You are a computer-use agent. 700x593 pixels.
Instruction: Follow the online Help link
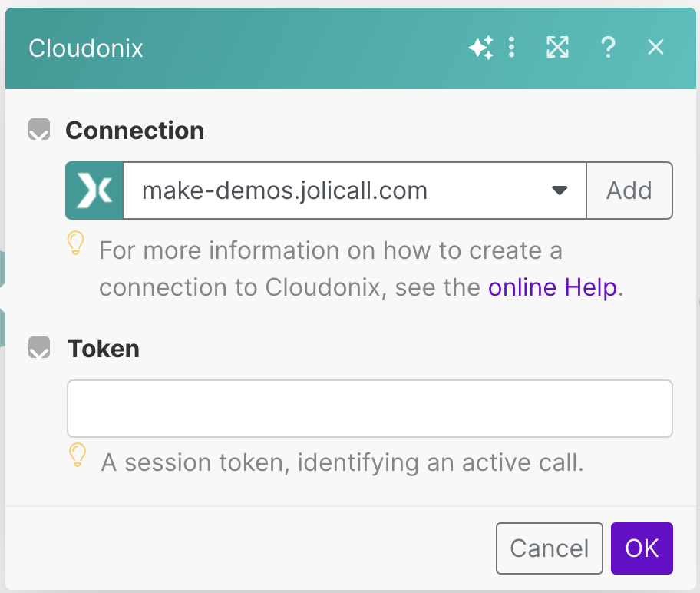[553, 287]
